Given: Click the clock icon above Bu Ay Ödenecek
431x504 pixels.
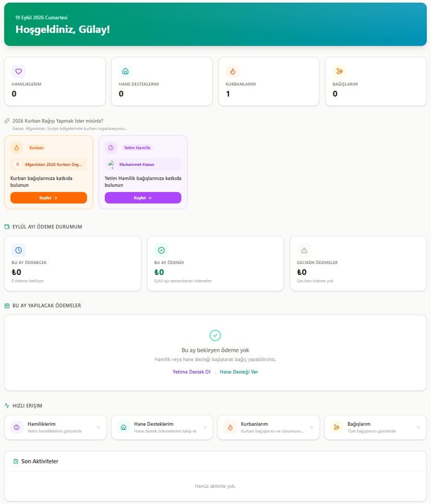Looking at the screenshot, I should coord(19,250).
